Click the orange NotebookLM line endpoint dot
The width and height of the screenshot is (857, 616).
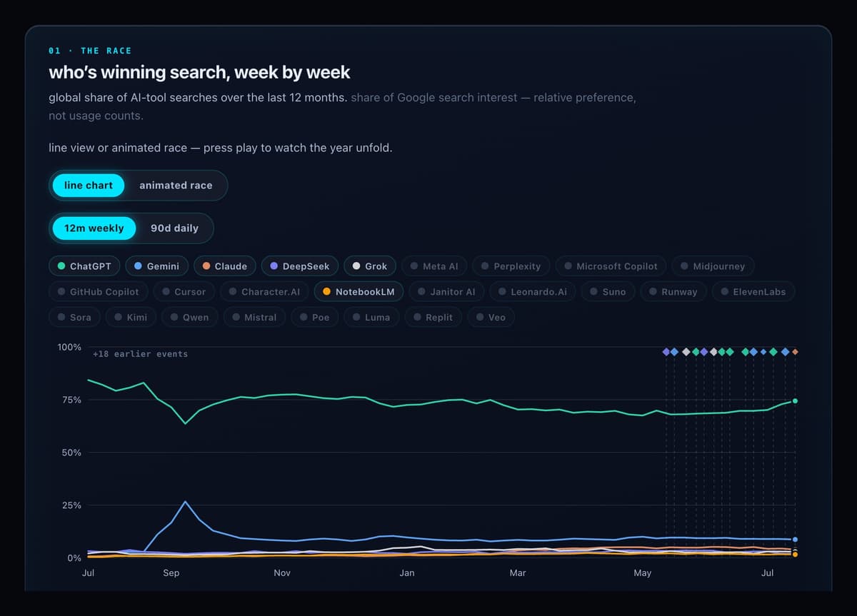click(x=795, y=554)
